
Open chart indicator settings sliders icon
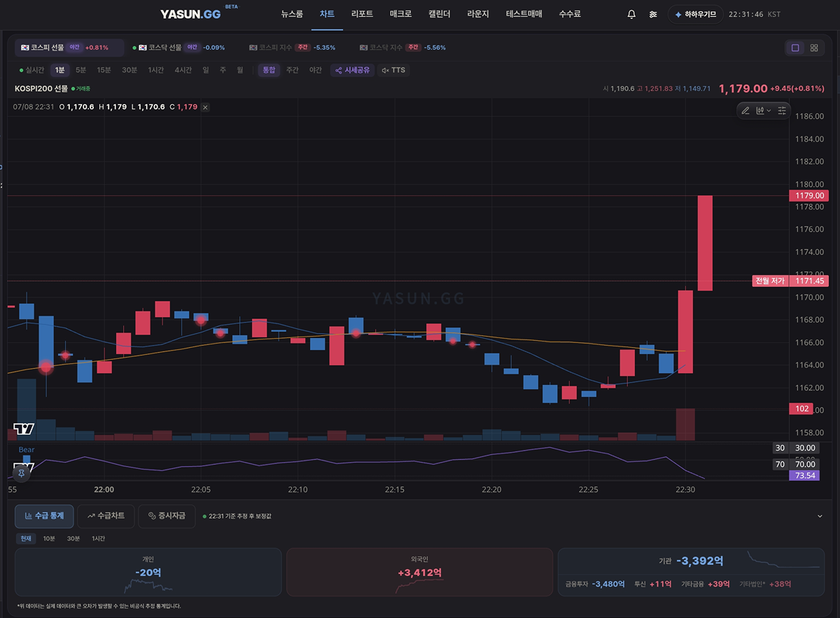[782, 111]
